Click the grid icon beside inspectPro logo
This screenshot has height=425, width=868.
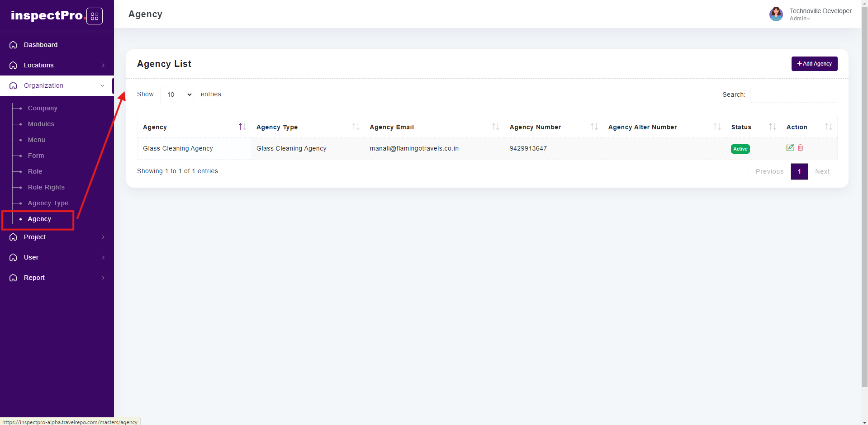pos(95,16)
